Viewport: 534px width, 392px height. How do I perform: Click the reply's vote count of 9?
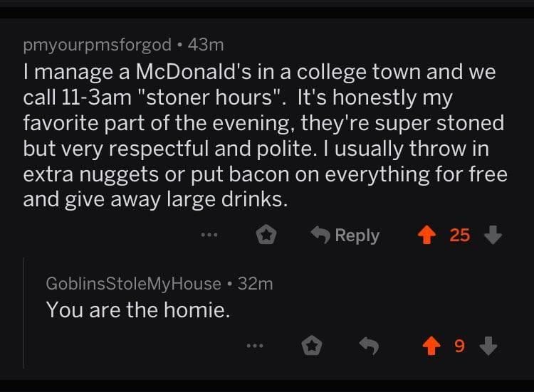pyautogui.click(x=459, y=346)
